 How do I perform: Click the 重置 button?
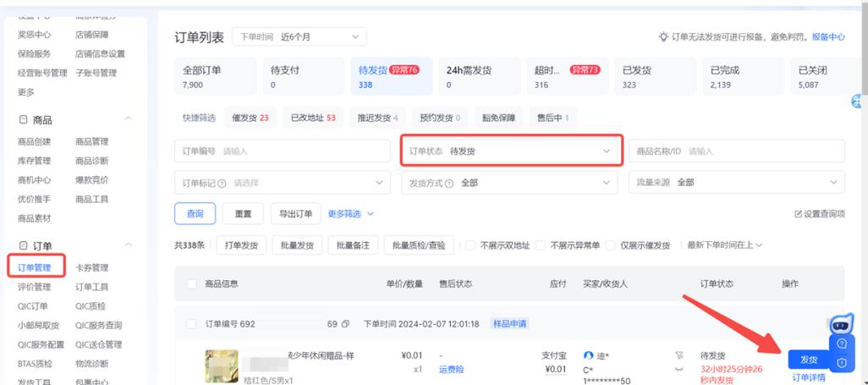coord(243,214)
